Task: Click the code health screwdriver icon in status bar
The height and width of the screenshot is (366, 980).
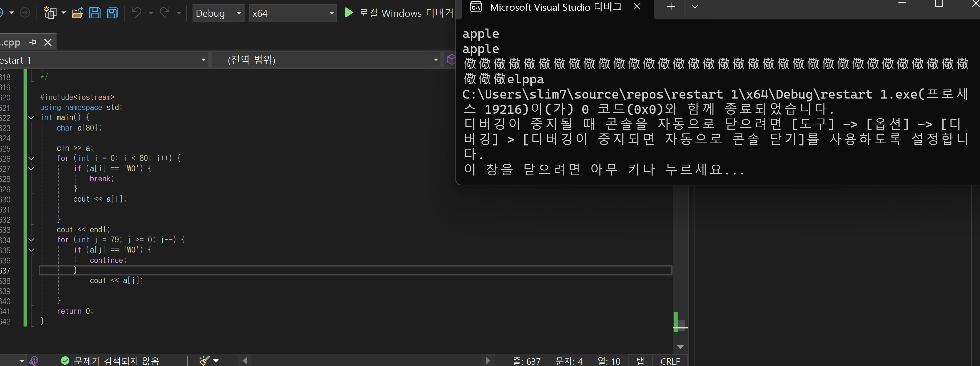Action: [34, 361]
